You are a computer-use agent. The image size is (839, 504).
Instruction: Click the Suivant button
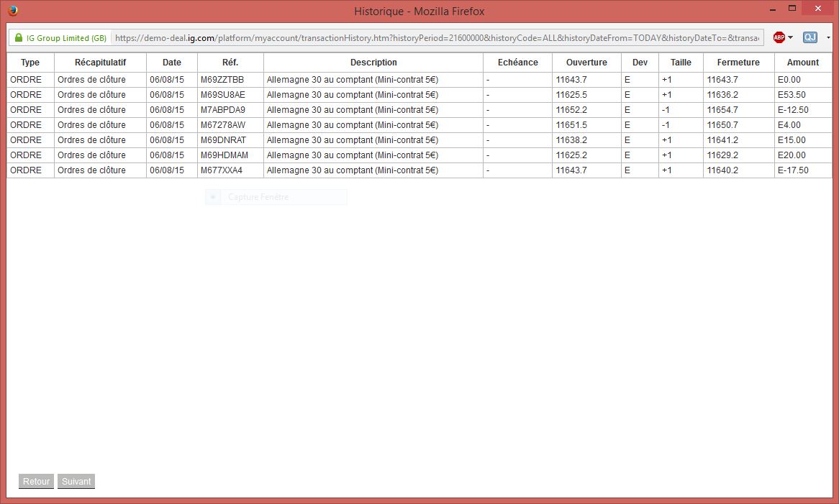click(x=76, y=481)
